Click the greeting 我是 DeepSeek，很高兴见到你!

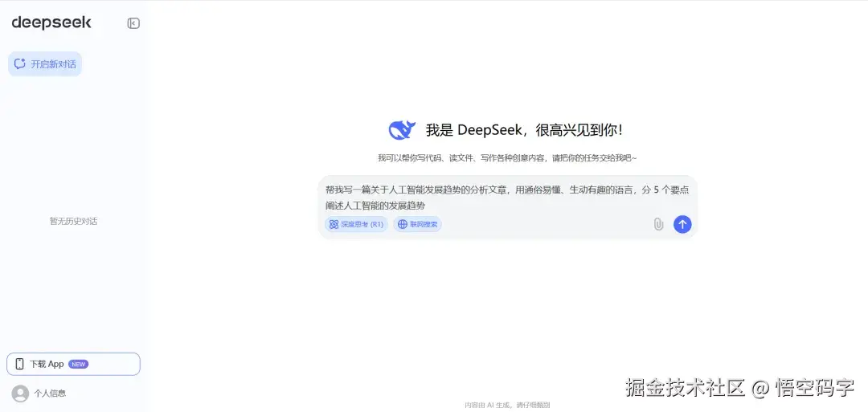[x=524, y=130]
